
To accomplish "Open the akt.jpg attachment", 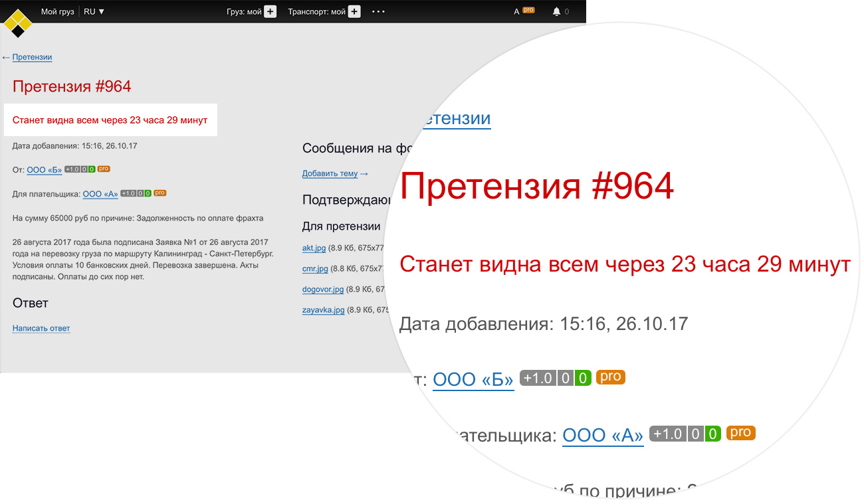I will click(314, 248).
